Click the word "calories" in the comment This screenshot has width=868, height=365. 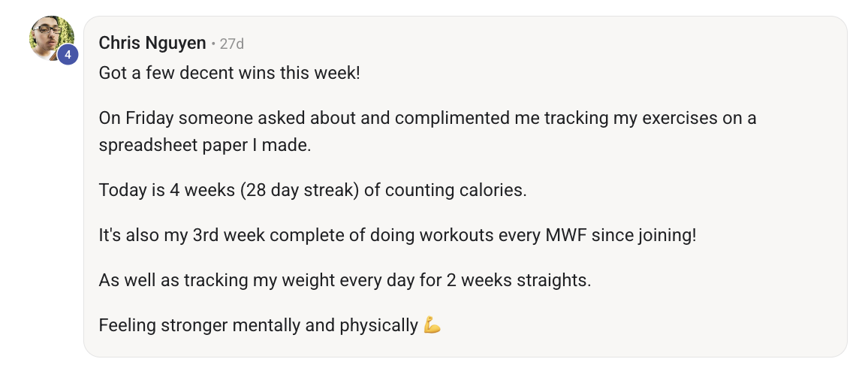[493, 190]
